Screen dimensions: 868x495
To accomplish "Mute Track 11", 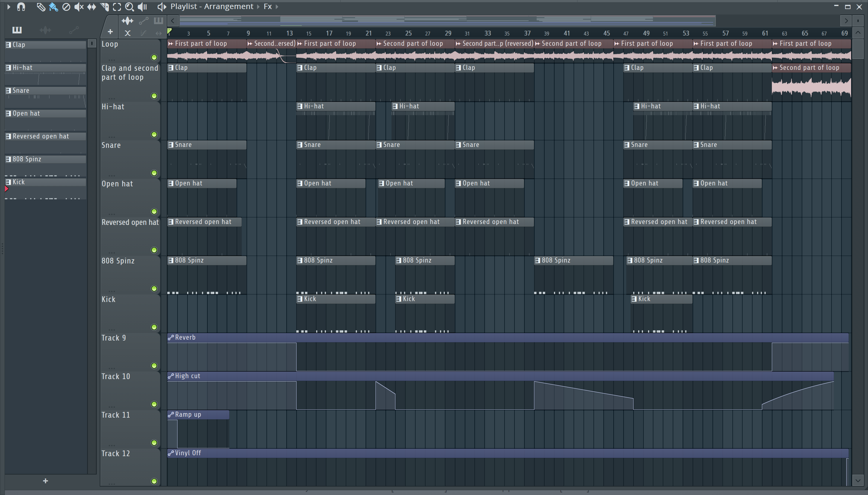I will [154, 443].
